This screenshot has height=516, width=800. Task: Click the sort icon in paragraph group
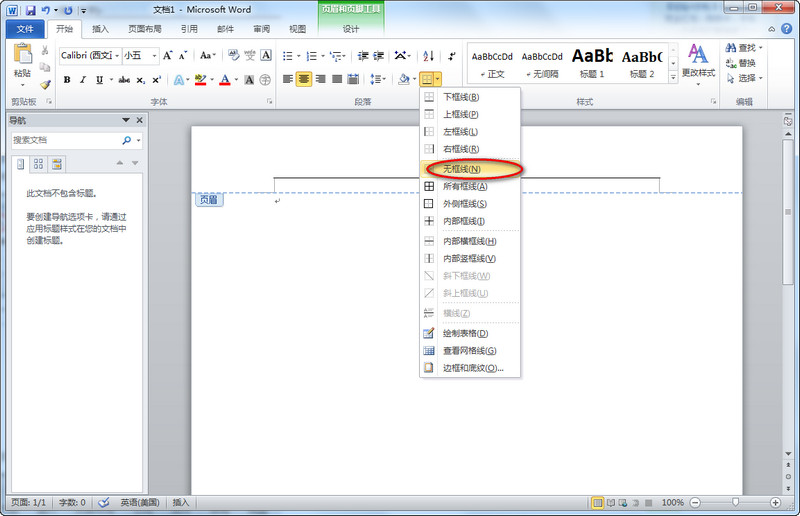428,56
